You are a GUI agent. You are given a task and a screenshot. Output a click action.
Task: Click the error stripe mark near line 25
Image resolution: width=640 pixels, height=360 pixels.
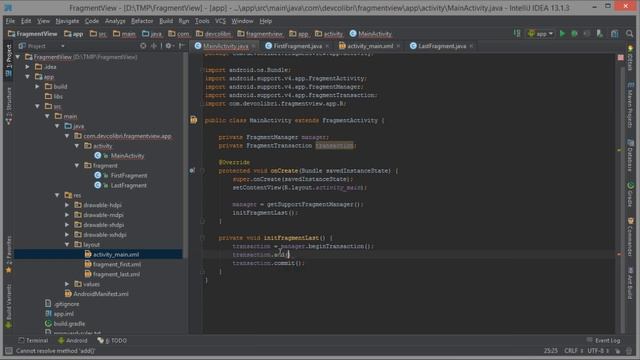tap(619, 254)
